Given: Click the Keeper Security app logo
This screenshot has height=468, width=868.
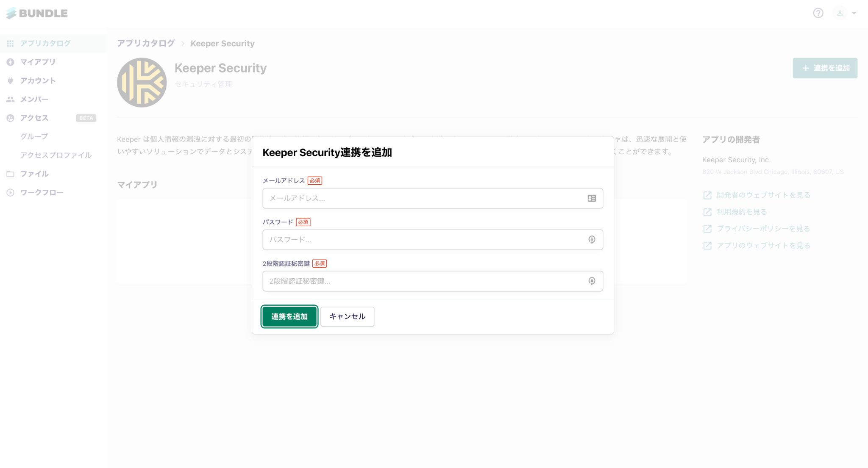Looking at the screenshot, I should [x=142, y=83].
